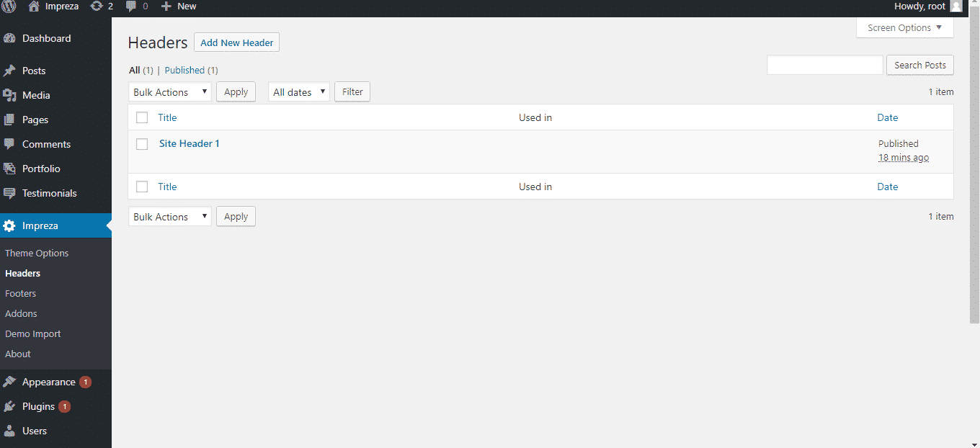Open the Site Header 1 link
Image resolution: width=980 pixels, height=448 pixels.
point(190,143)
